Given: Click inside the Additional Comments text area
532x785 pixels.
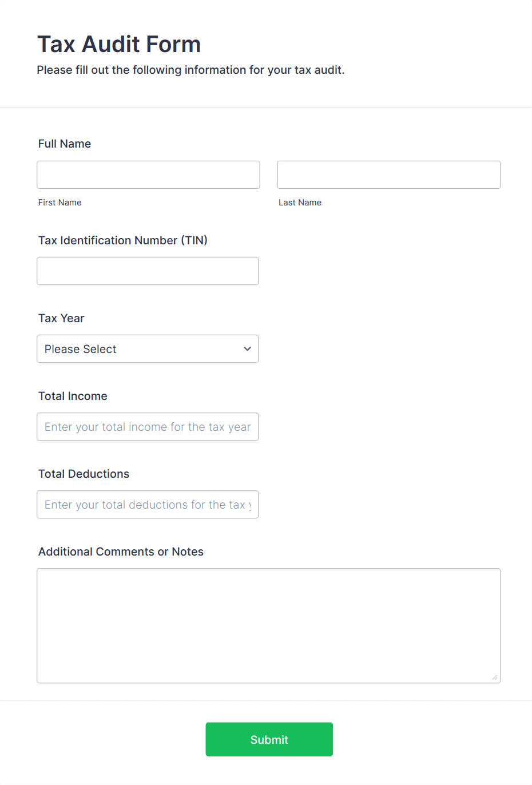Looking at the screenshot, I should coord(268,624).
